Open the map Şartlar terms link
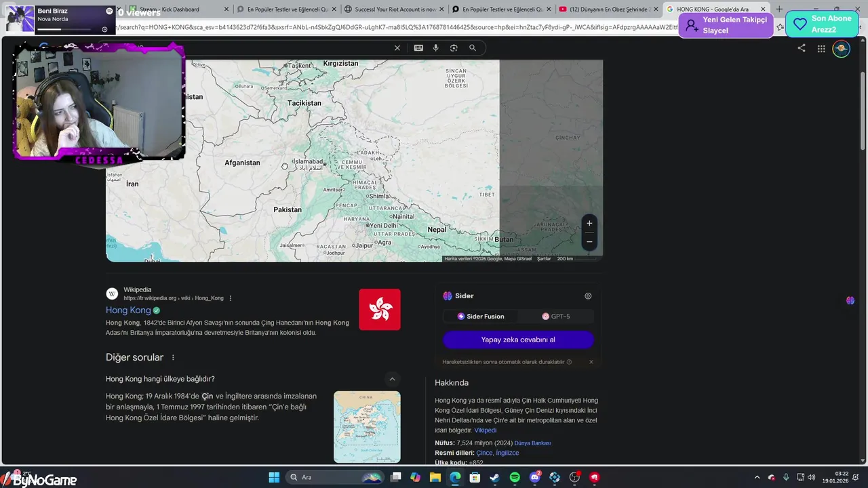Viewport: 868px width, 488px height. pyautogui.click(x=544, y=259)
